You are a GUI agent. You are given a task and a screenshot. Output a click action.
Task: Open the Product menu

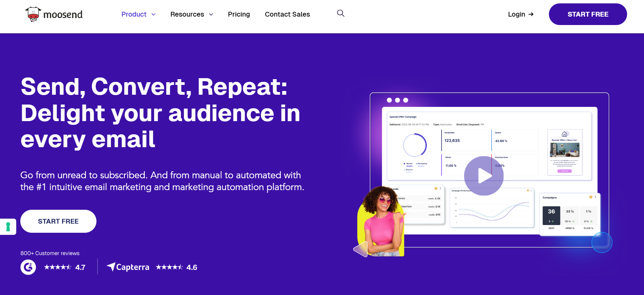[134, 14]
